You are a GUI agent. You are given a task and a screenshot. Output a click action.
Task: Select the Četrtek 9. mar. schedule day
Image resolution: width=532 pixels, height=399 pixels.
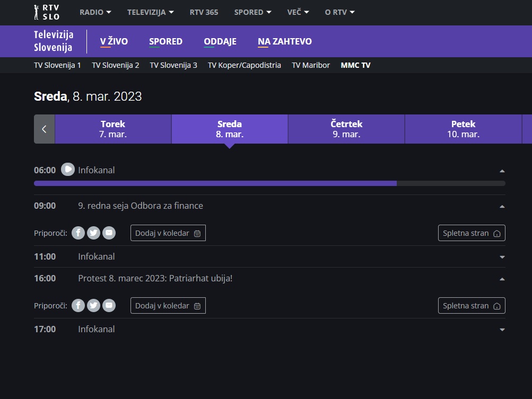pyautogui.click(x=346, y=129)
